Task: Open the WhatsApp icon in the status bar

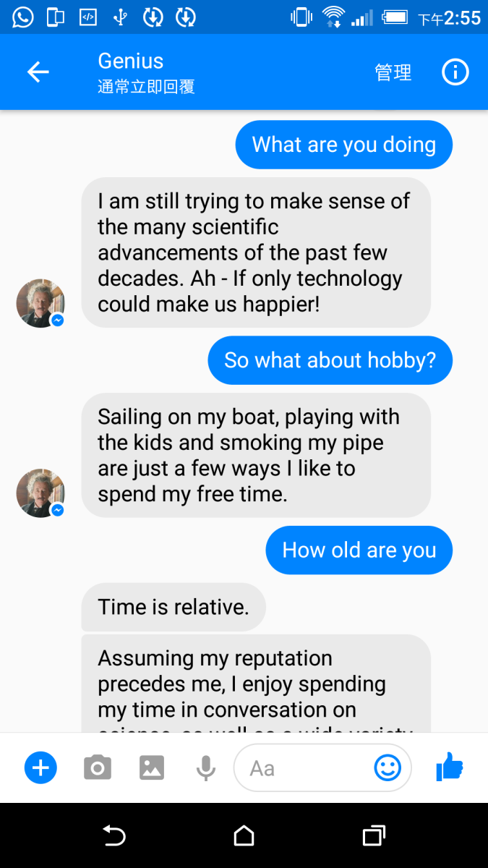Action: pyautogui.click(x=22, y=16)
